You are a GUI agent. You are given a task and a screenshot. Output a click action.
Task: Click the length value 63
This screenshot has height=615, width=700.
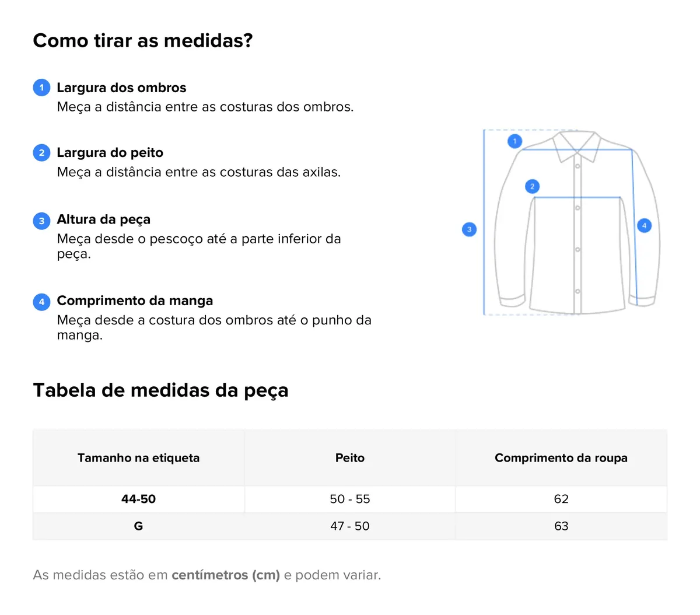tap(561, 526)
